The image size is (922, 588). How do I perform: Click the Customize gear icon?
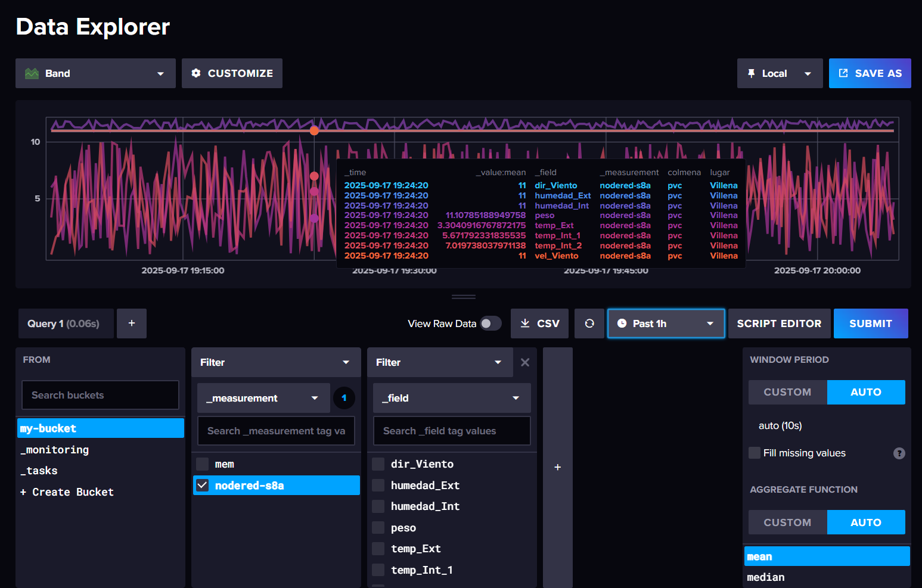[x=196, y=73]
